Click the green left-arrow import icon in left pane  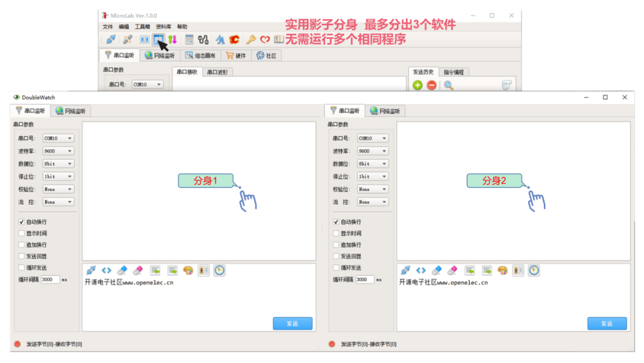click(155, 270)
